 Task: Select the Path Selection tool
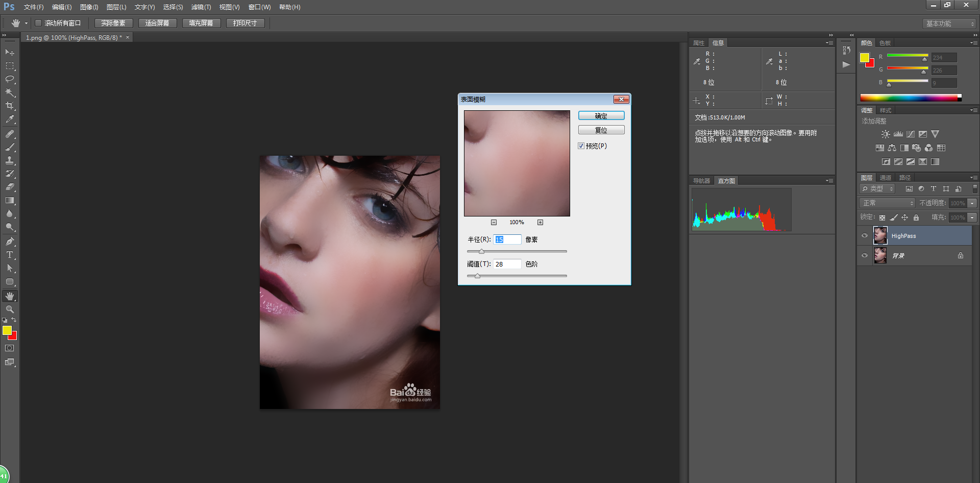coord(10,268)
